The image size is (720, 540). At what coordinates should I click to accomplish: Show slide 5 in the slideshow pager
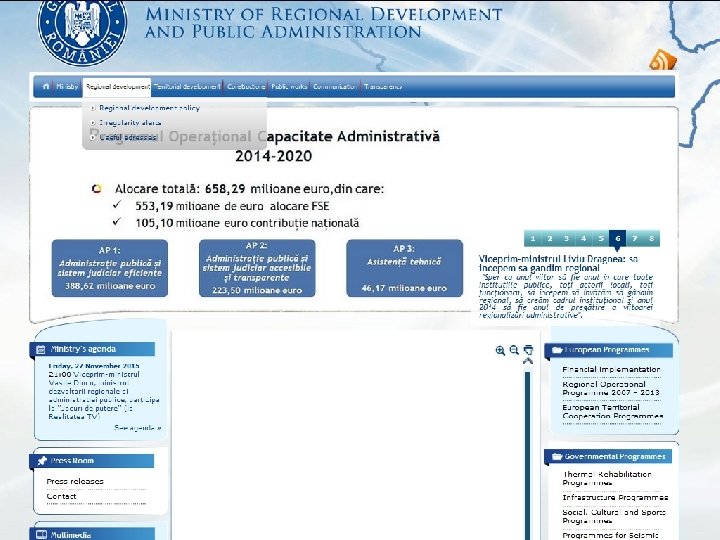pyautogui.click(x=601, y=238)
